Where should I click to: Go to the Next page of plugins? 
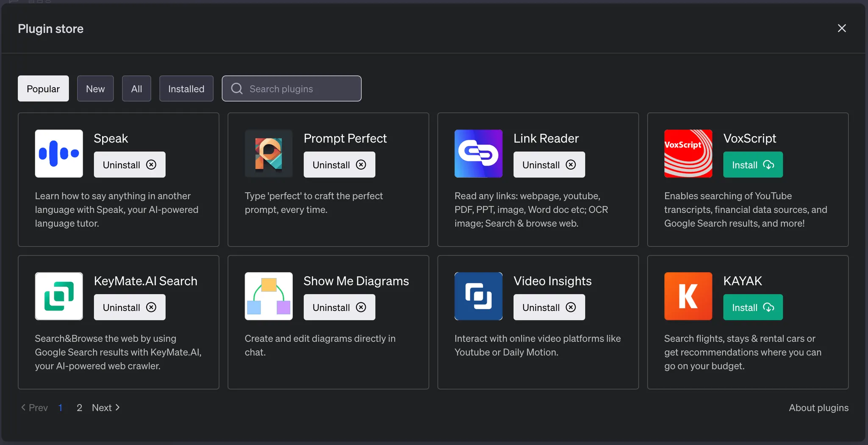pos(106,408)
